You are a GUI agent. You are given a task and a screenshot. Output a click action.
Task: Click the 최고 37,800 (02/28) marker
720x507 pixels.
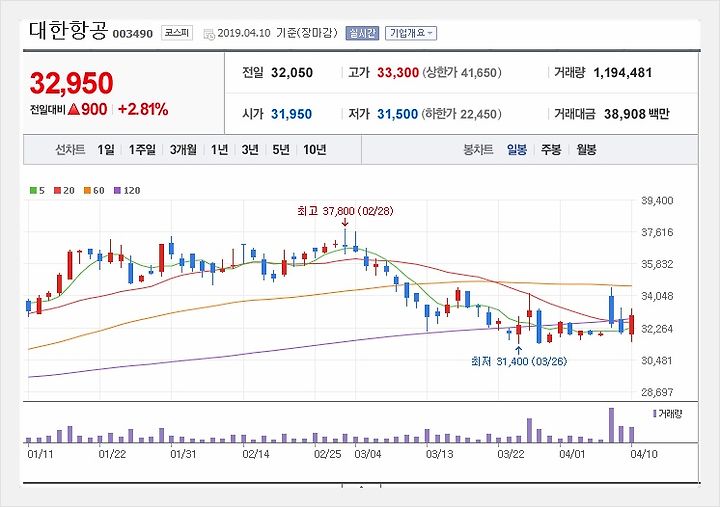tap(345, 211)
